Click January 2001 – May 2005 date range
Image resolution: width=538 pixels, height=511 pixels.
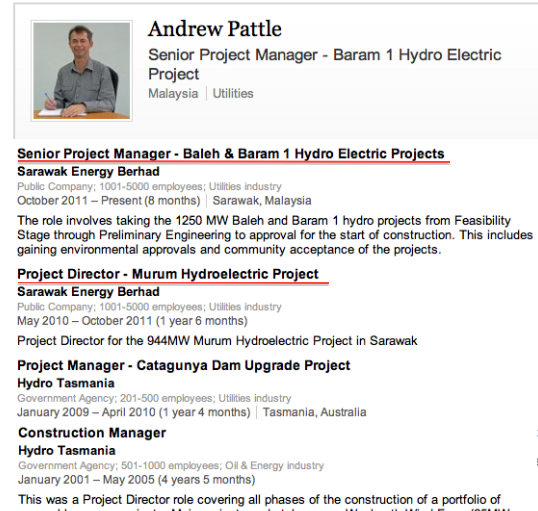pos(137,479)
